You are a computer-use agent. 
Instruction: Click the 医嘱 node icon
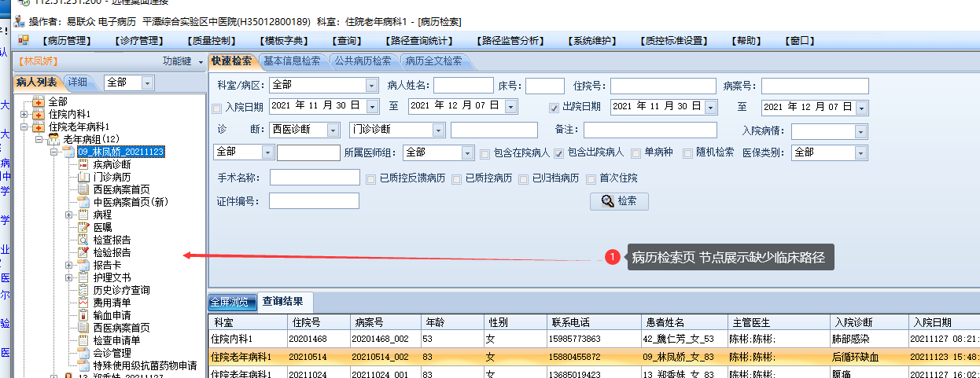(83, 227)
